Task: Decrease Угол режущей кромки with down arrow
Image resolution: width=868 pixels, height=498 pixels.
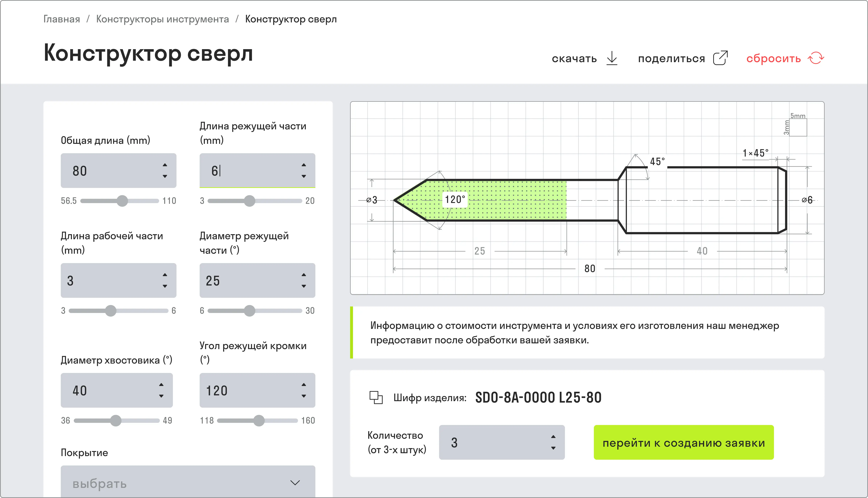Action: tap(304, 396)
